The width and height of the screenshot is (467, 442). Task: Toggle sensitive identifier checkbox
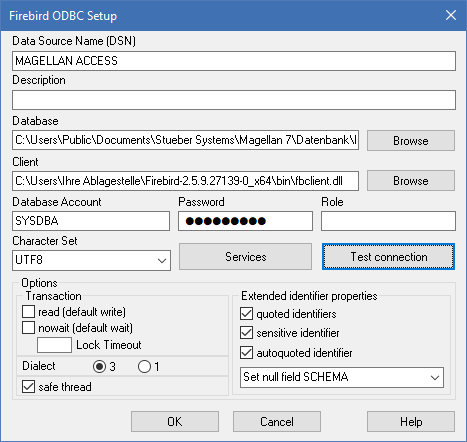(246, 333)
